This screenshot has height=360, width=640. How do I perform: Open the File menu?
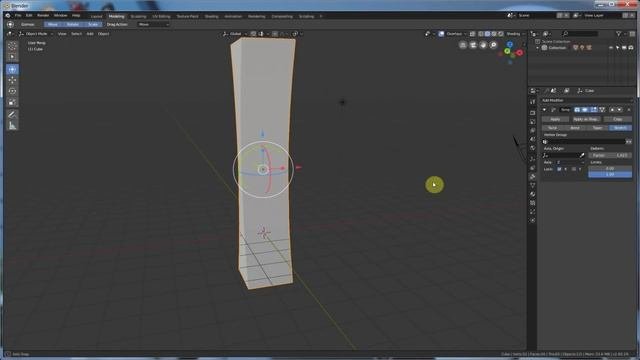(x=18, y=16)
